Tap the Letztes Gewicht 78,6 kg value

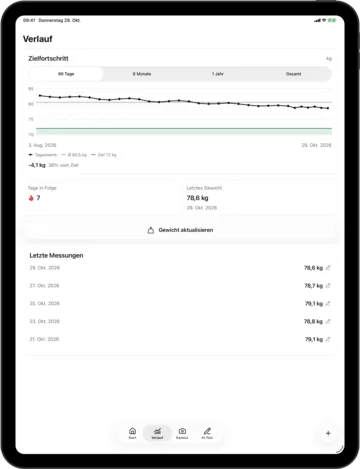tap(197, 198)
